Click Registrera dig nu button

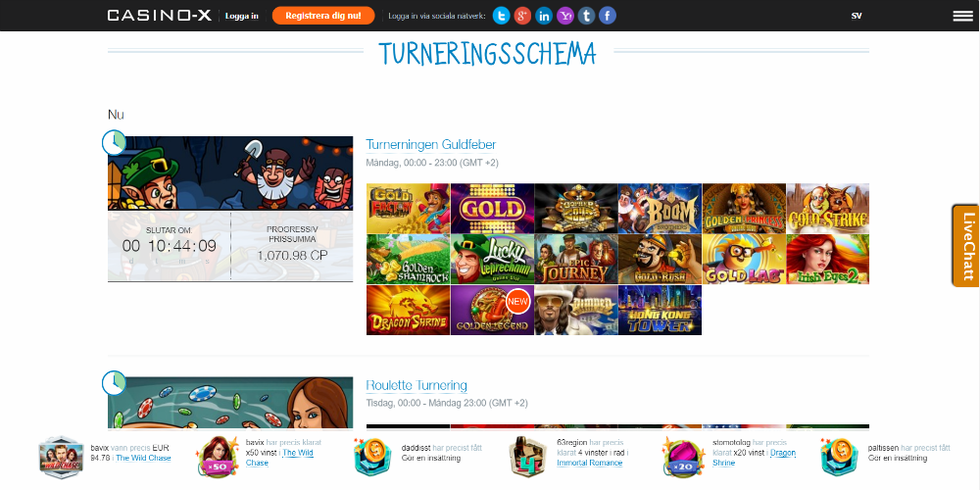pos(323,16)
